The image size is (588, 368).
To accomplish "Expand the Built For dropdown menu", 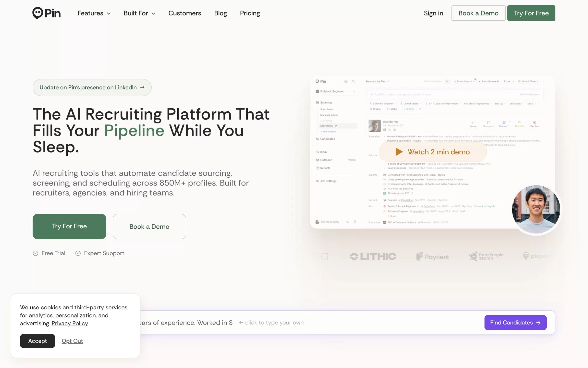I will pos(139,13).
